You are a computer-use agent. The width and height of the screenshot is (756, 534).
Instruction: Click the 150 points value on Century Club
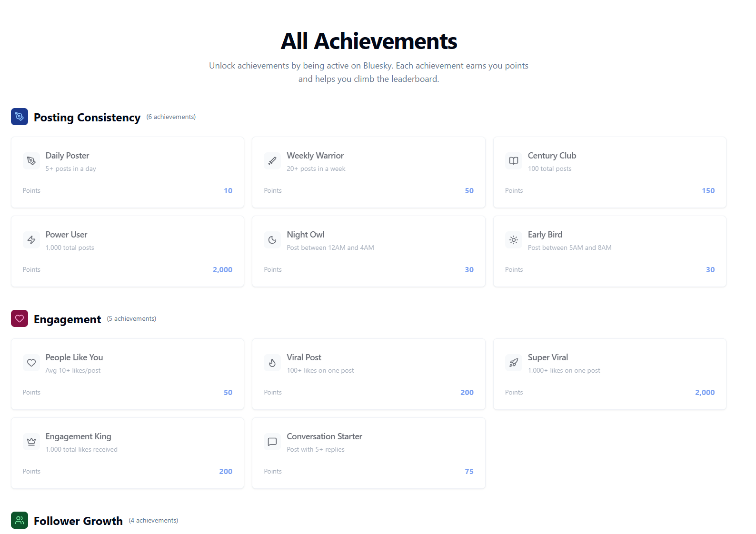pos(708,191)
